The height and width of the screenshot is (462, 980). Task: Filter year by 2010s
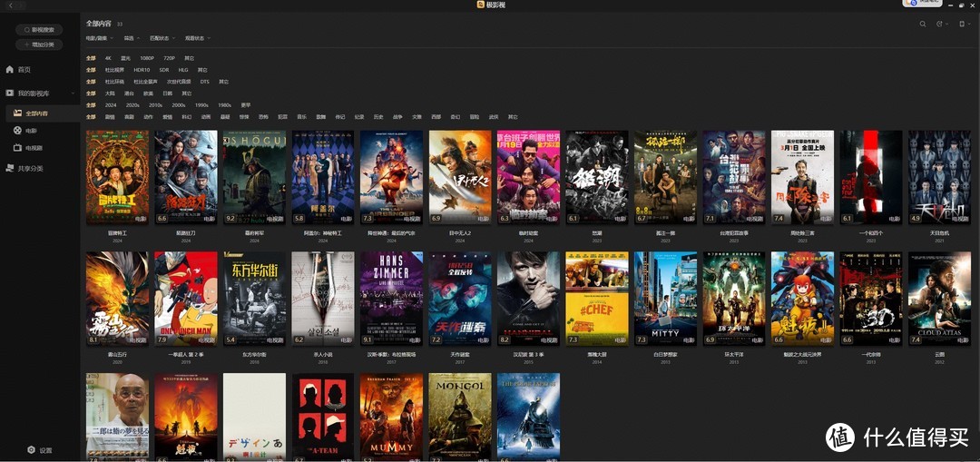tap(156, 105)
